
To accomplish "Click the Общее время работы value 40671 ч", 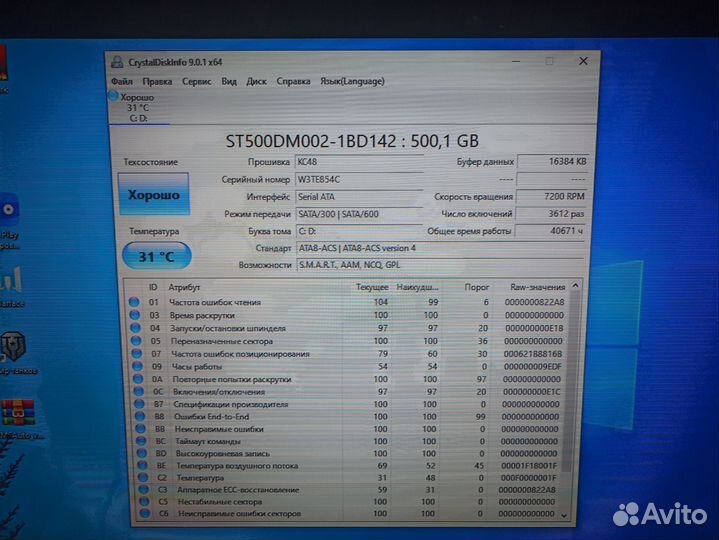I will 550,231.
